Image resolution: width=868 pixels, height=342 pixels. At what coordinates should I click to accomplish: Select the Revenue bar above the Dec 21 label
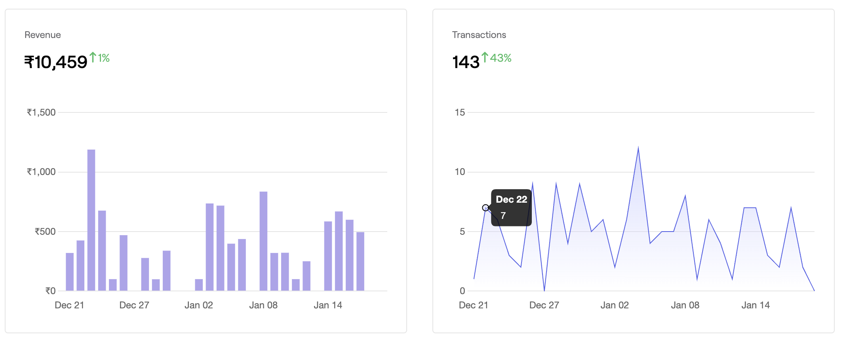(70, 272)
